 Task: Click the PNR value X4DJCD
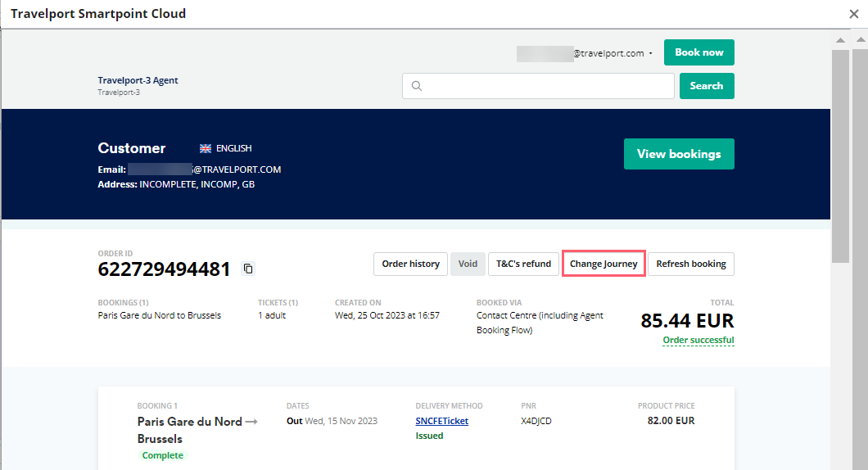[x=536, y=421]
